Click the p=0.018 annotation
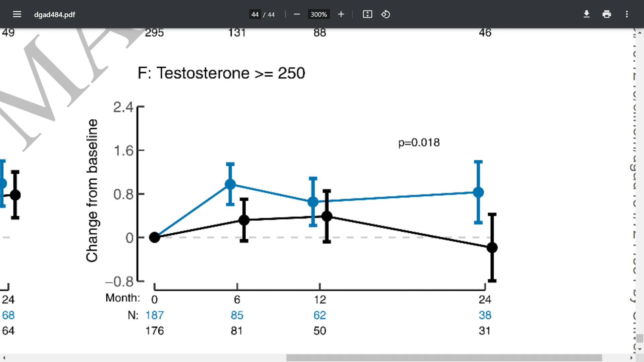Viewport: 644px width, 362px height. pos(419,143)
